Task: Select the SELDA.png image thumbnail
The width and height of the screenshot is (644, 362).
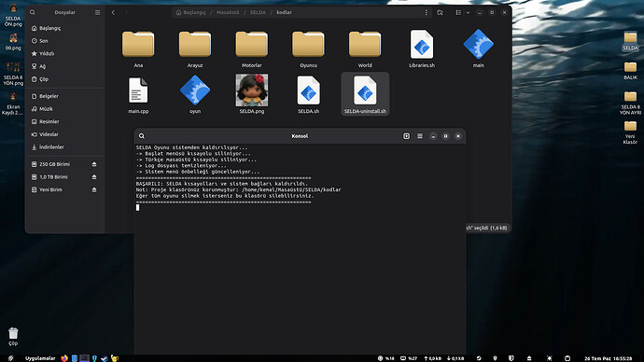Action: tap(251, 90)
